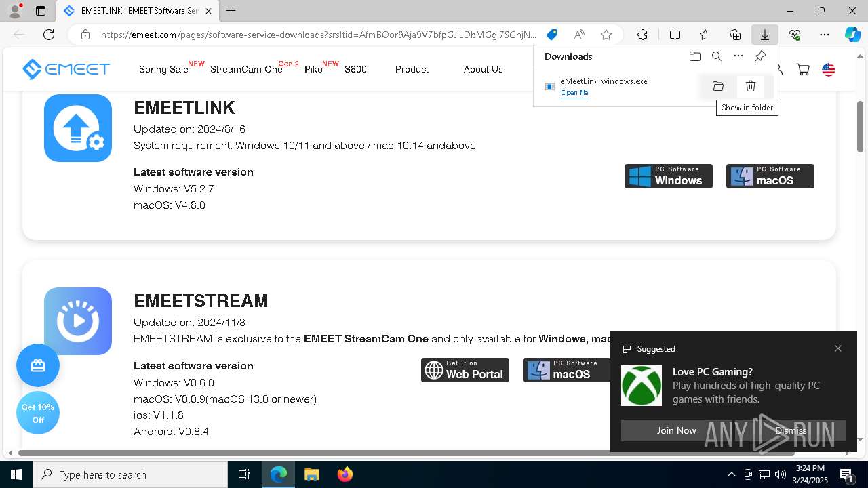Download EMEETLINK for Windows
868x488 pixels.
(x=668, y=176)
